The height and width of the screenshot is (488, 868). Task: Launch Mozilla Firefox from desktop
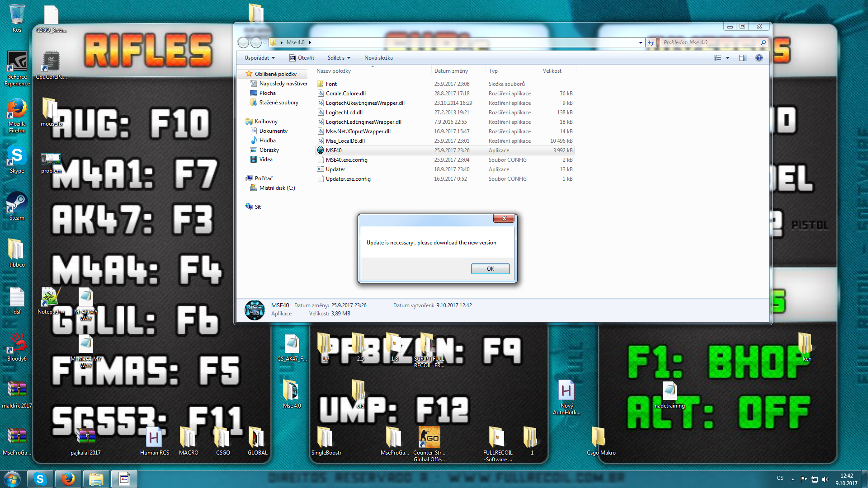tap(17, 116)
